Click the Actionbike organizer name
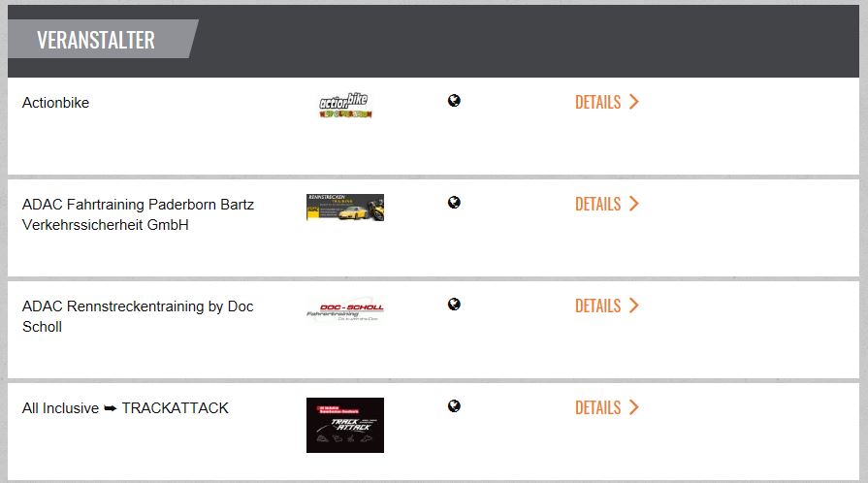 tap(55, 103)
